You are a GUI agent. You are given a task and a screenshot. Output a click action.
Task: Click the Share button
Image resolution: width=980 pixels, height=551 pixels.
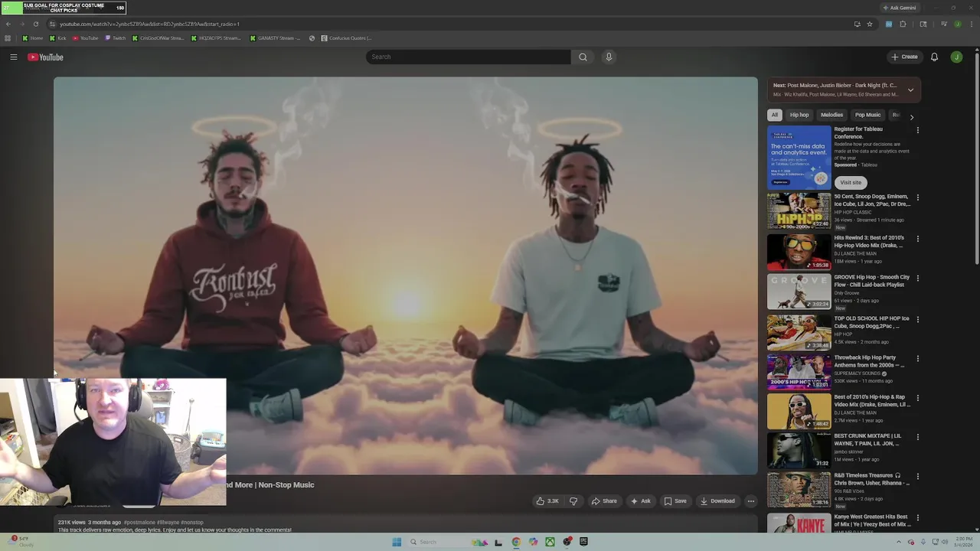click(604, 501)
